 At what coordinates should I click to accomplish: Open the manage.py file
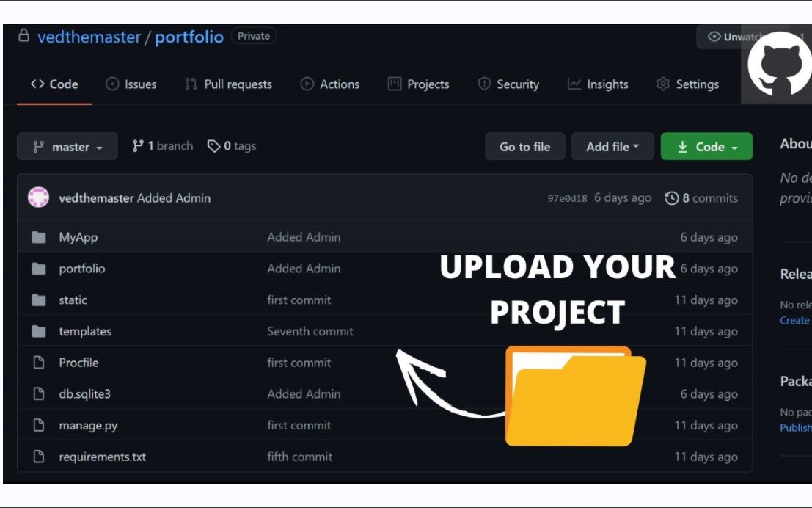pyautogui.click(x=88, y=426)
